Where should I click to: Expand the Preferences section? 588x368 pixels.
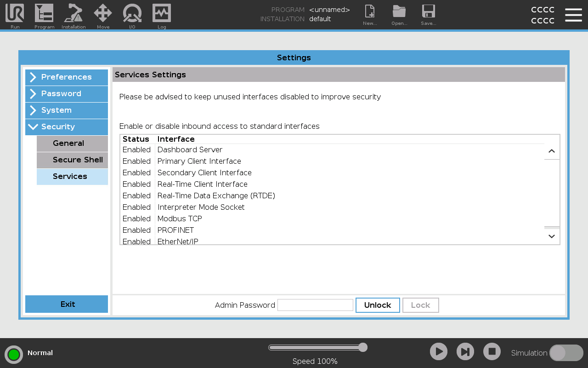[x=67, y=77]
